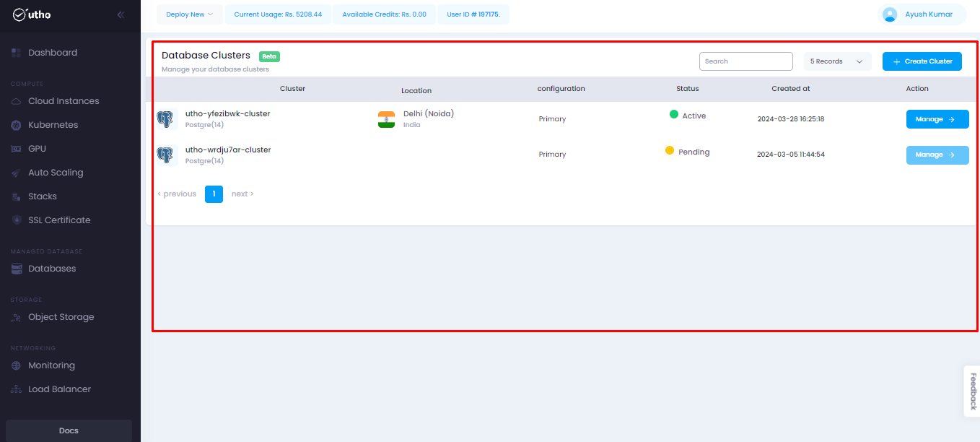Click Primary configuration of utho-wrdju7ar-cluster

pyautogui.click(x=552, y=155)
